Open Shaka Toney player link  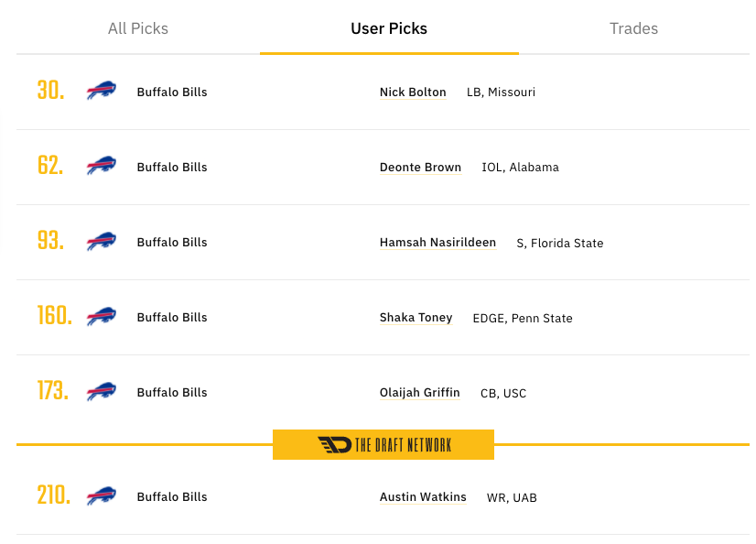(x=416, y=318)
